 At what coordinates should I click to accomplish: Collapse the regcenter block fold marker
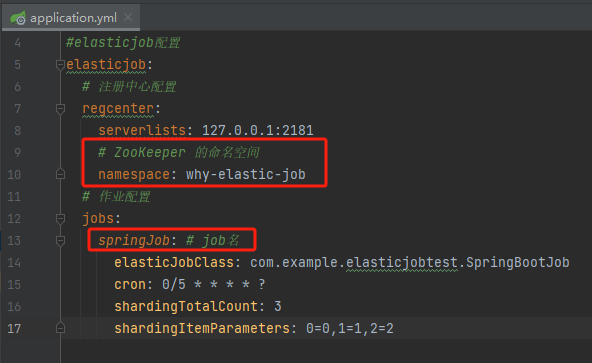pos(60,109)
